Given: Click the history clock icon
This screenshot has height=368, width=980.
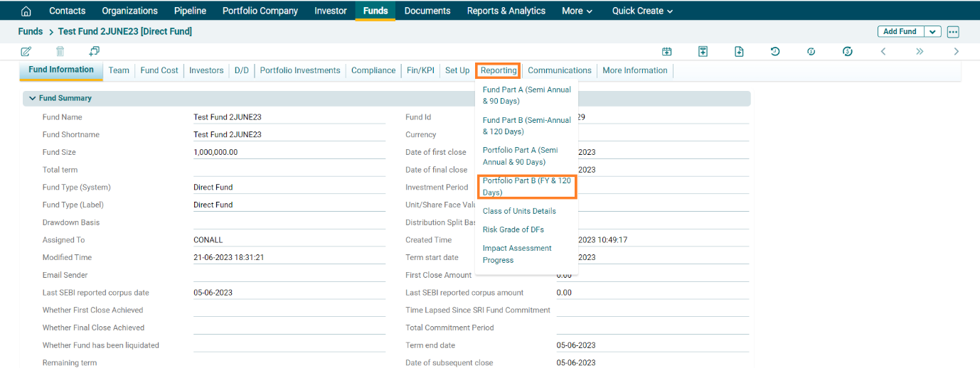Looking at the screenshot, I should click(775, 51).
